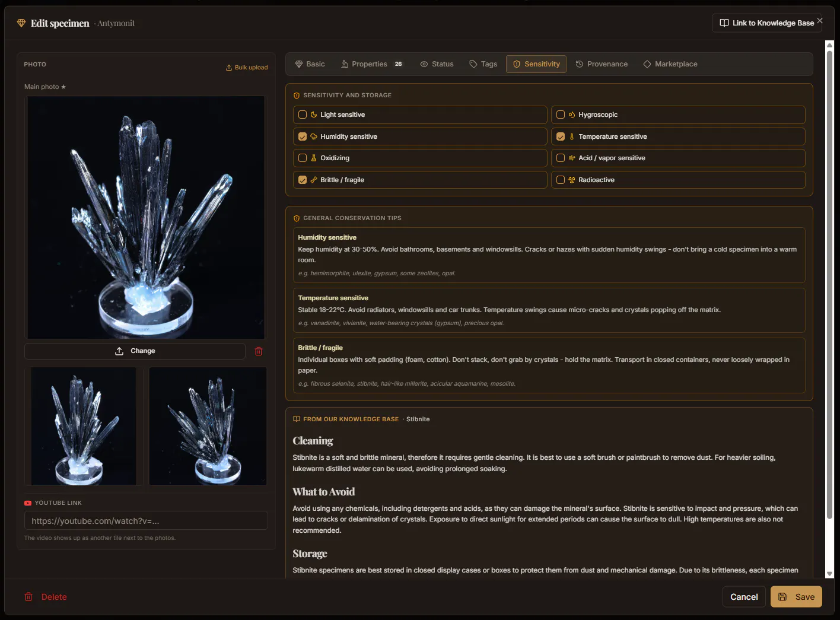
Task: Click the Storage heading
Action: (310, 554)
